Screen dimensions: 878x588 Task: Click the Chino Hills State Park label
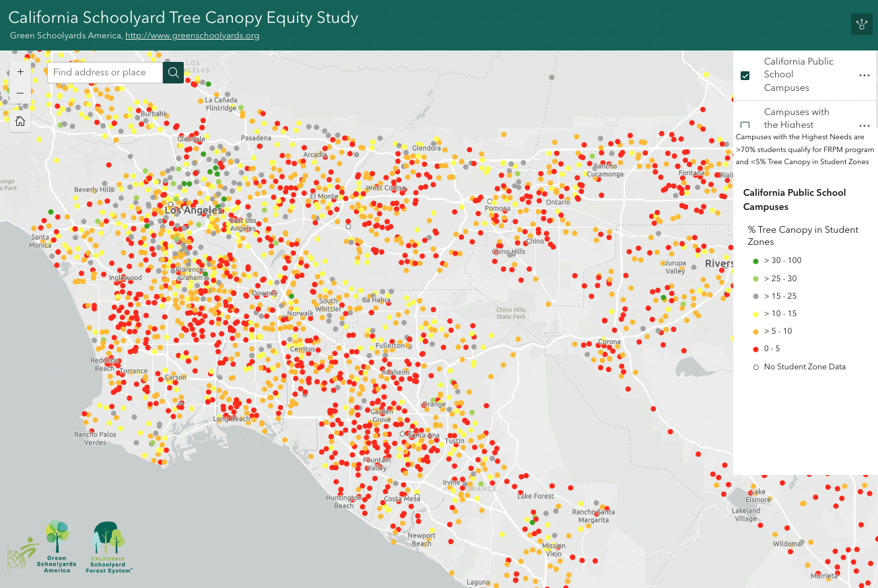(x=510, y=313)
